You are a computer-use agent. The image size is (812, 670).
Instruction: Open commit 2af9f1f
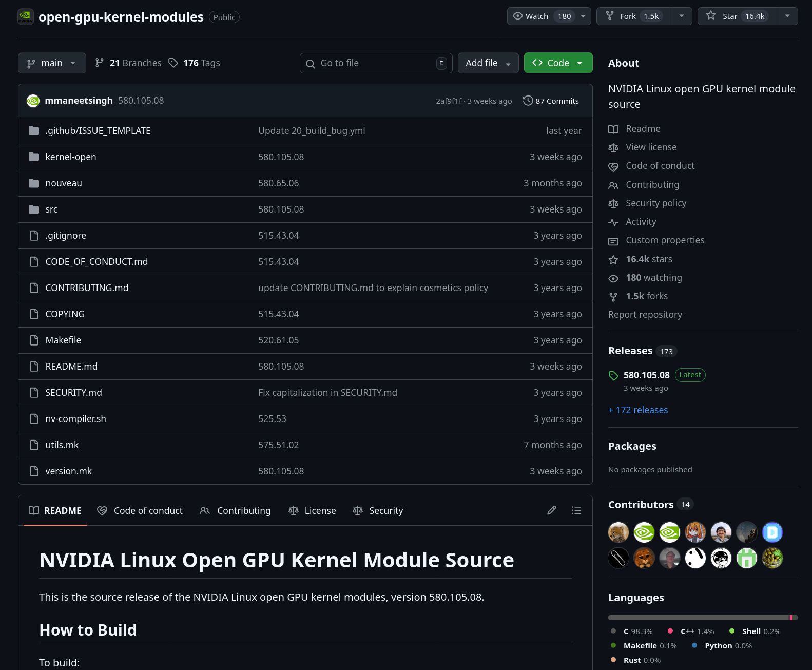click(449, 101)
